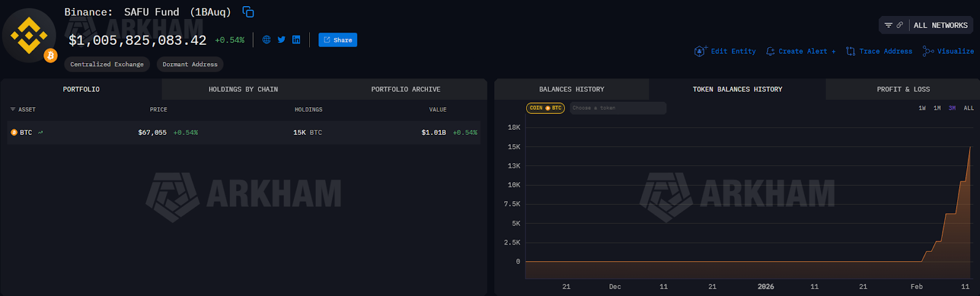The height and width of the screenshot is (296, 980).
Task: Click the link icon beside All Networks
Action: tap(900, 25)
